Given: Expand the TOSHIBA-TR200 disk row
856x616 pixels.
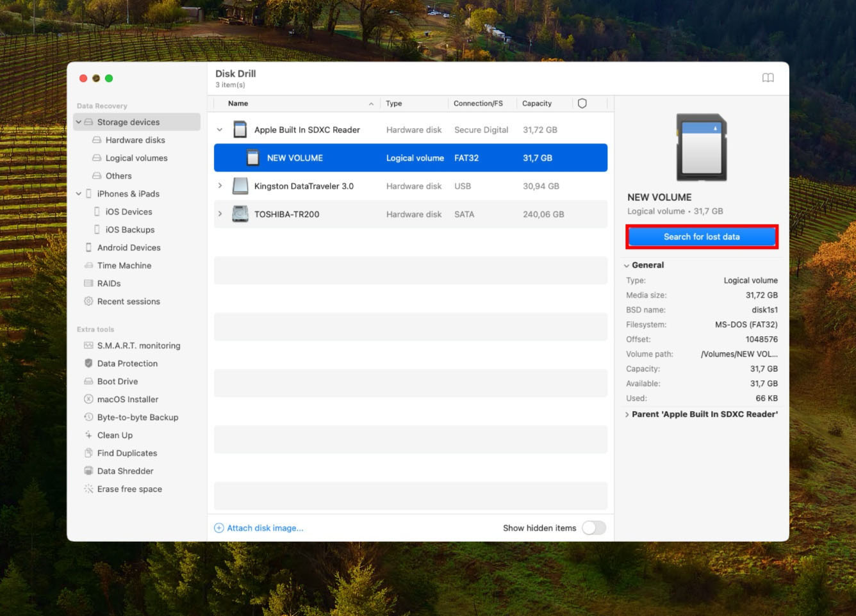Looking at the screenshot, I should pyautogui.click(x=220, y=215).
